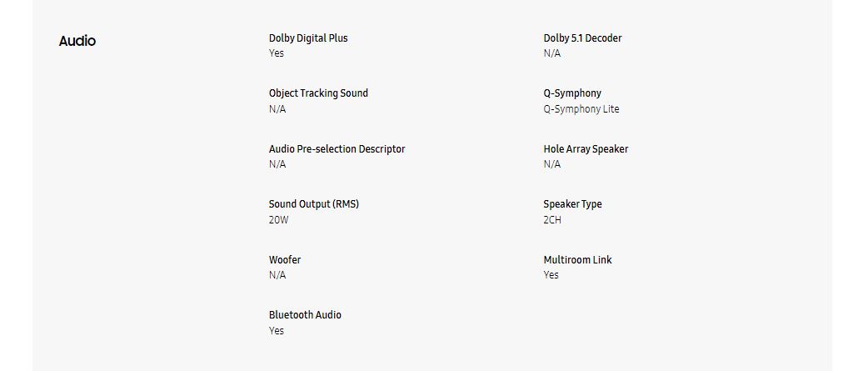Screen dimensions: 868x371
Task: Click the Dolby Digital Plus label
Action: tap(308, 38)
